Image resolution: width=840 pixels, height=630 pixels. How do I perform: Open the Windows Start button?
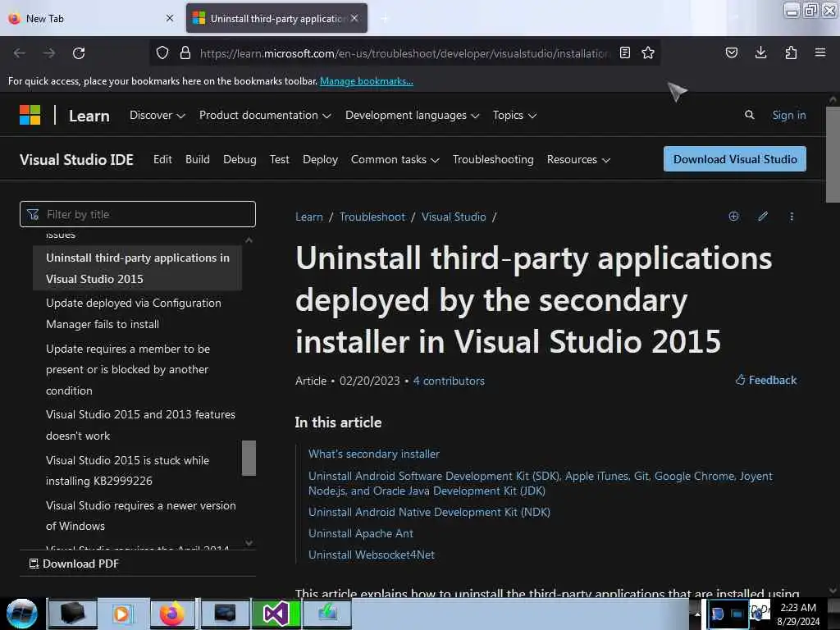[21, 614]
